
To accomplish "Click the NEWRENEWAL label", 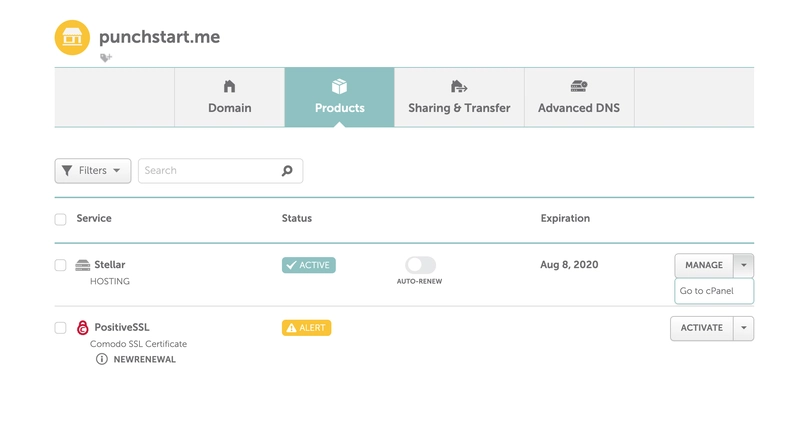I will 144,359.
